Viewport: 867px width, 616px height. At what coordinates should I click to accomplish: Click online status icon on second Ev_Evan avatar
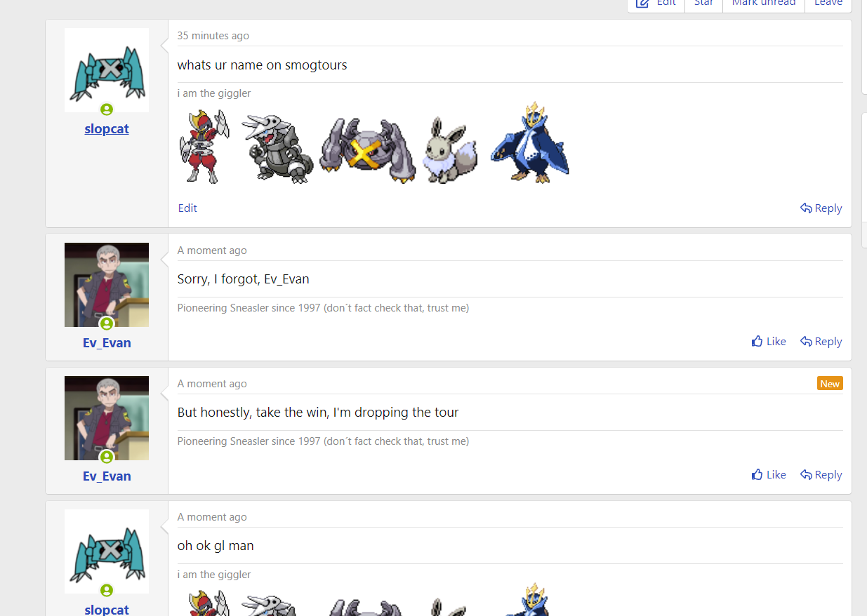tap(107, 457)
